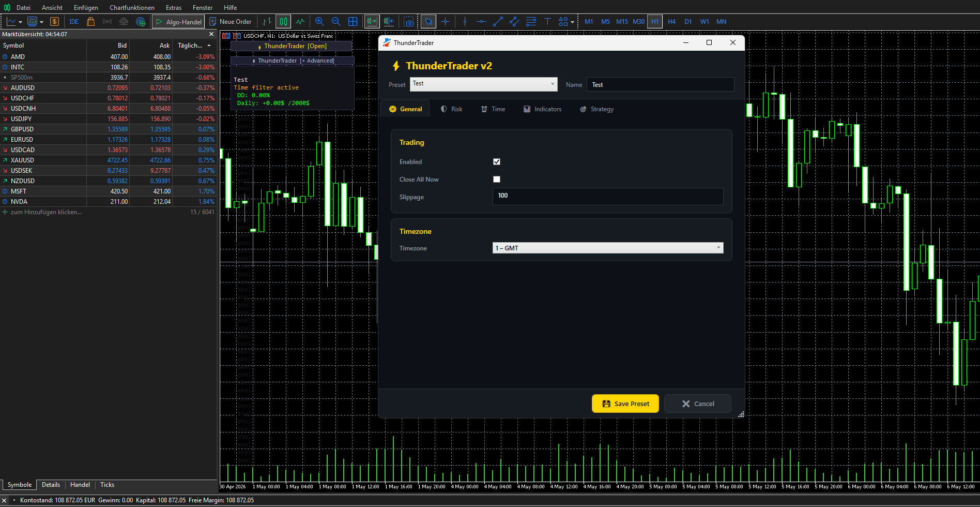Select the XAUUSD row in Market Watch
Image resolution: width=980 pixels, height=507 pixels.
pos(108,160)
